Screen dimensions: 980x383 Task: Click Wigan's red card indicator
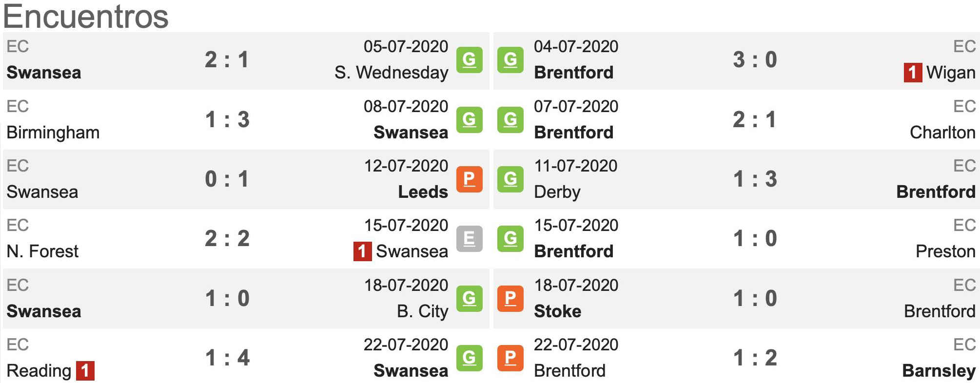(913, 73)
